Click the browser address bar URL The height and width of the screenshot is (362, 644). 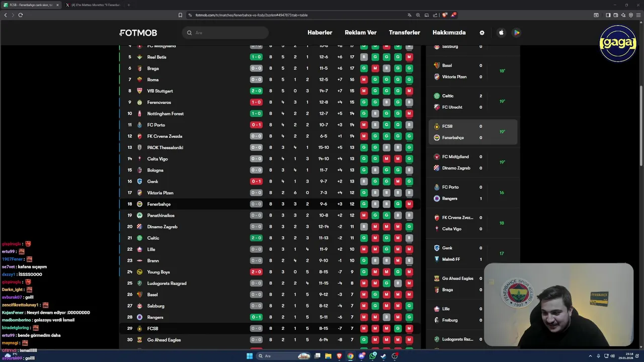pos(252,15)
